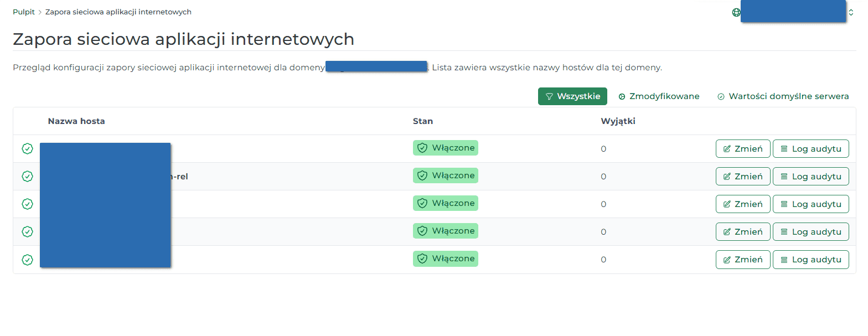Click the green check icon in the fourth host row
Viewport: 868px width, 336px height.
click(x=27, y=232)
